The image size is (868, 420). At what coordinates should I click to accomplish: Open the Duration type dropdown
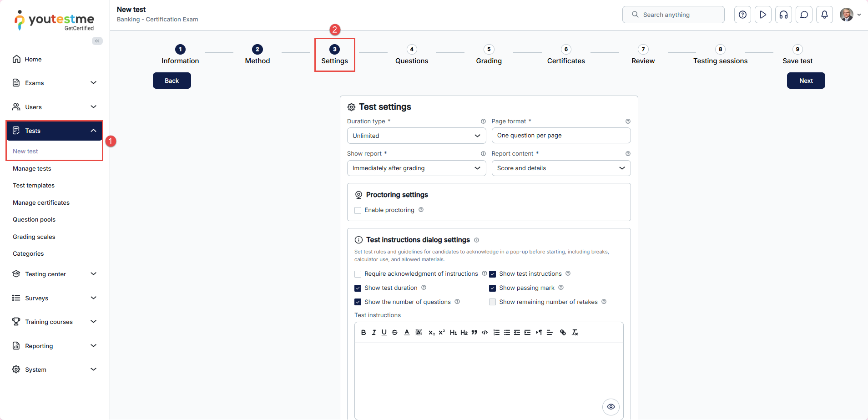pos(416,136)
